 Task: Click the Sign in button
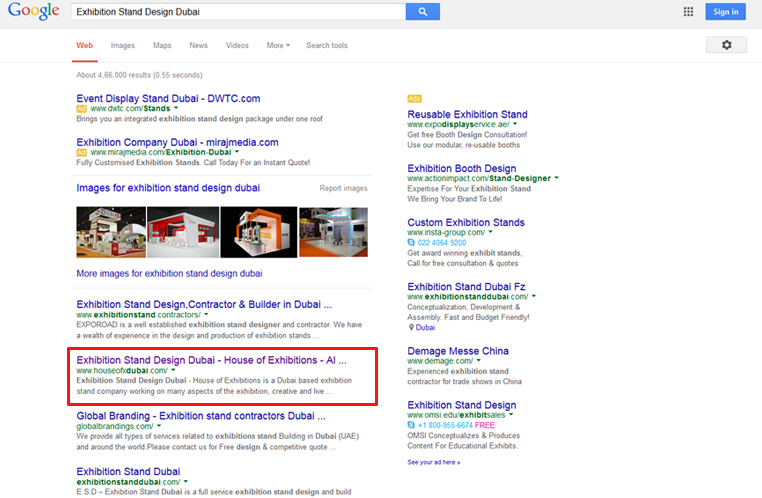coord(724,12)
